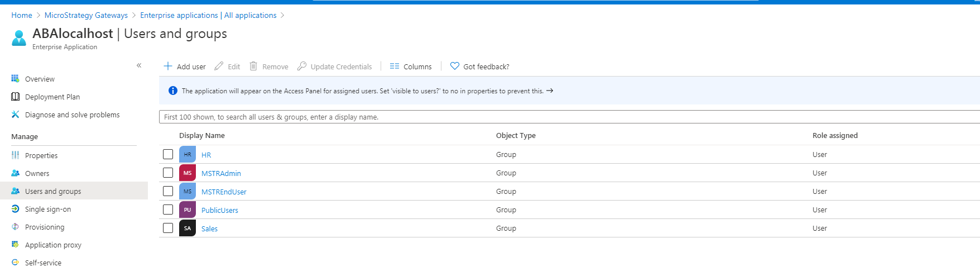Sort by the Display Name column header
This screenshot has width=980, height=276.
click(x=202, y=135)
